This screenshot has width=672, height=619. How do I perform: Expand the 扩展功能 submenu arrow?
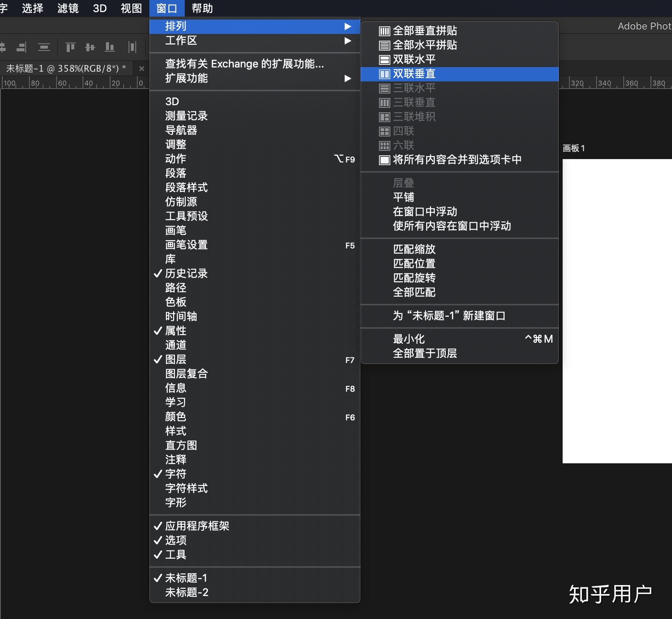[x=348, y=78]
